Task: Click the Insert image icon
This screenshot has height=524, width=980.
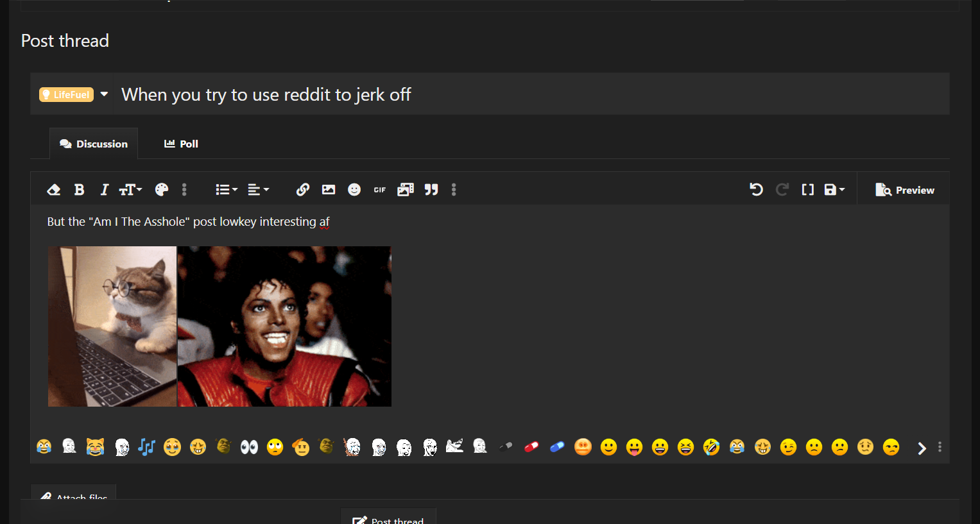Action: pyautogui.click(x=329, y=190)
